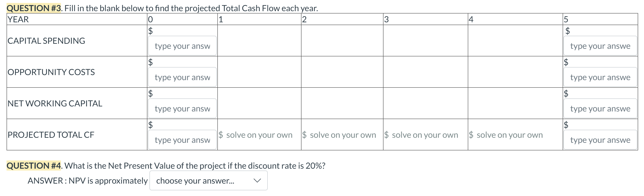The width and height of the screenshot is (644, 196).
Task: Select Capital Spending Year 0 input field
Action: point(182,46)
